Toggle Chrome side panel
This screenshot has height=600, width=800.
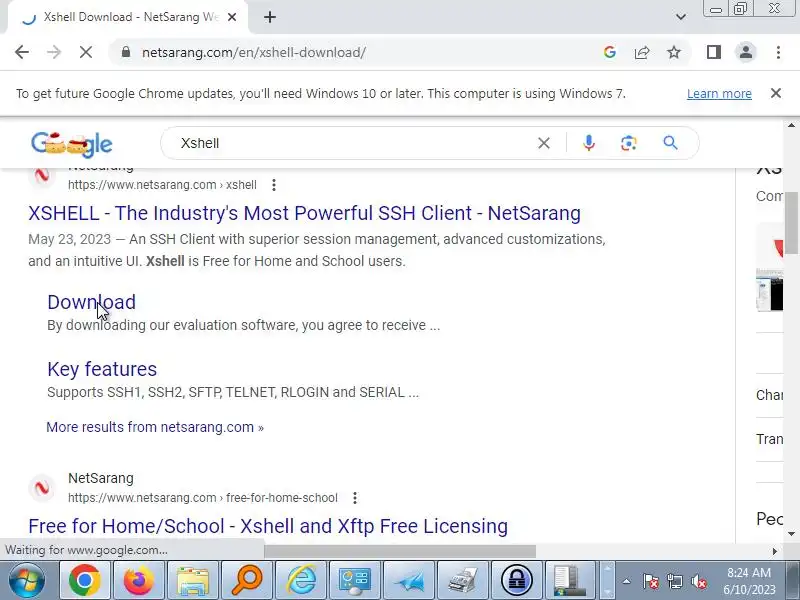click(714, 52)
